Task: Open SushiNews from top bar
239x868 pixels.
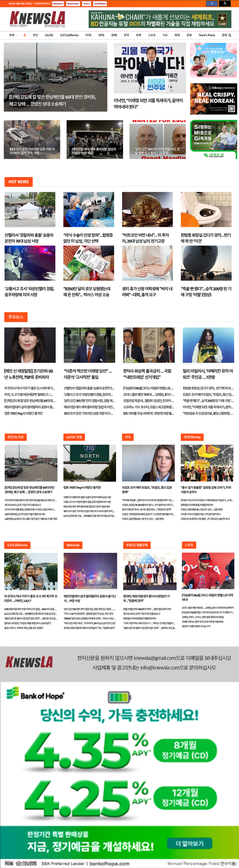Action: [100, 3]
